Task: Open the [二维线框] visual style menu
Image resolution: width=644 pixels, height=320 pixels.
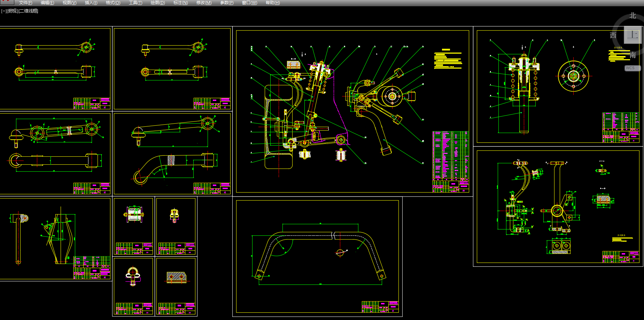Action: click(29, 11)
